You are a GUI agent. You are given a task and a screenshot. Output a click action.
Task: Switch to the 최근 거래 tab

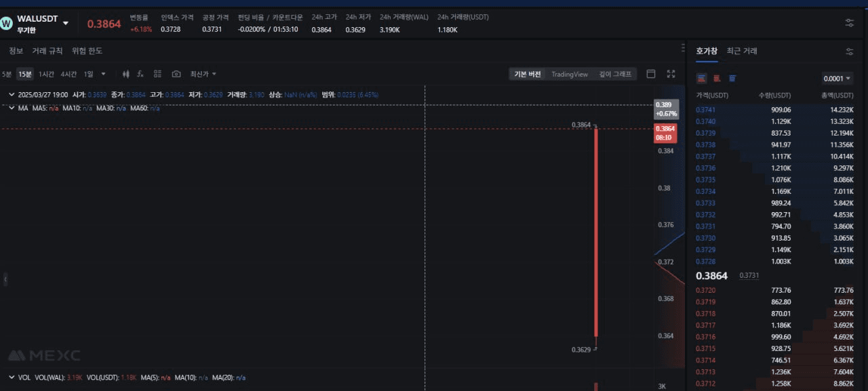point(742,51)
